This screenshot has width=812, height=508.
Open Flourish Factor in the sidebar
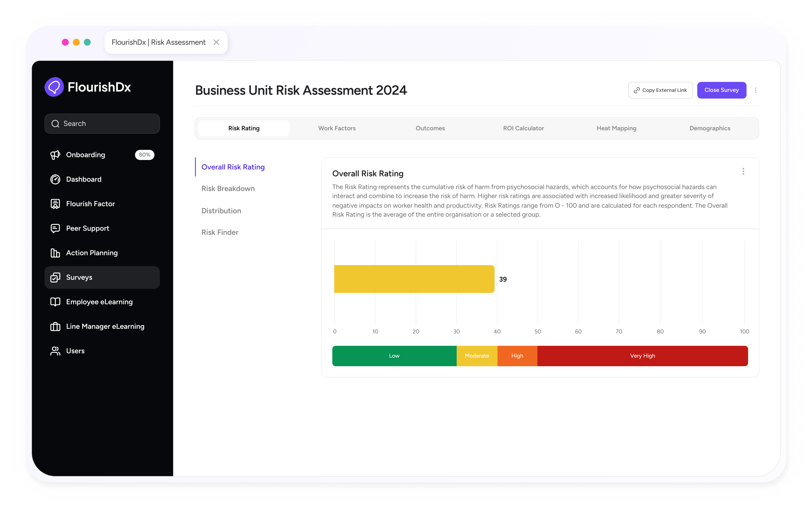[x=102, y=204]
